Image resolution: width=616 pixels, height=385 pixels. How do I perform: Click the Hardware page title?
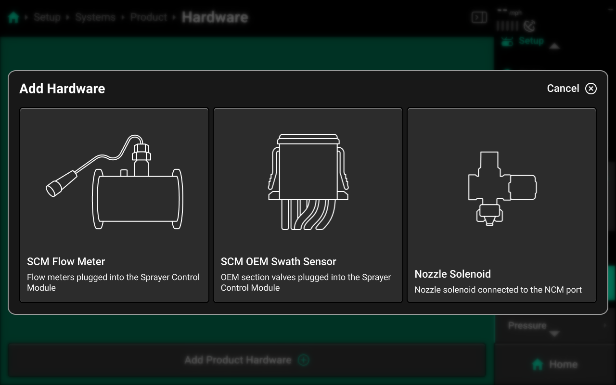click(x=215, y=17)
